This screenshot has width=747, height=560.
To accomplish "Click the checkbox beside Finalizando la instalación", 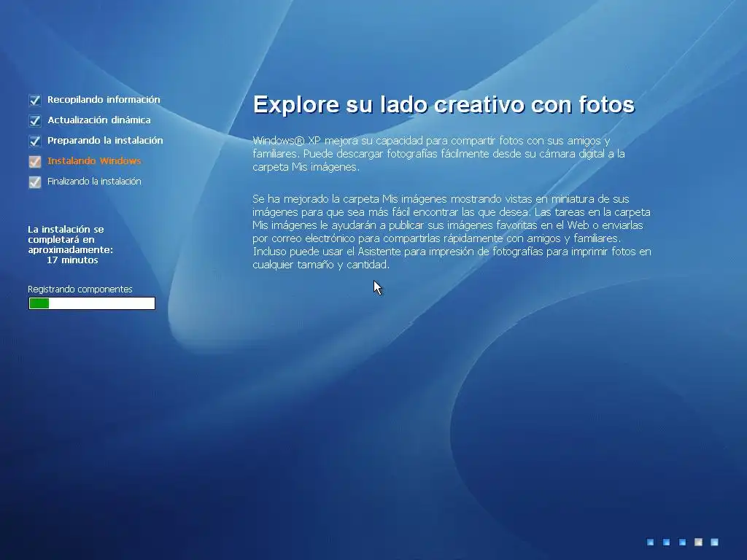I will tap(35, 182).
